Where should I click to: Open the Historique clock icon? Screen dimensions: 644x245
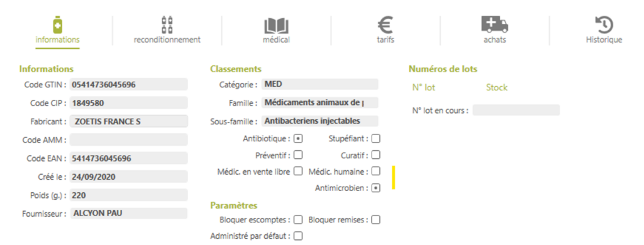pos(604,25)
